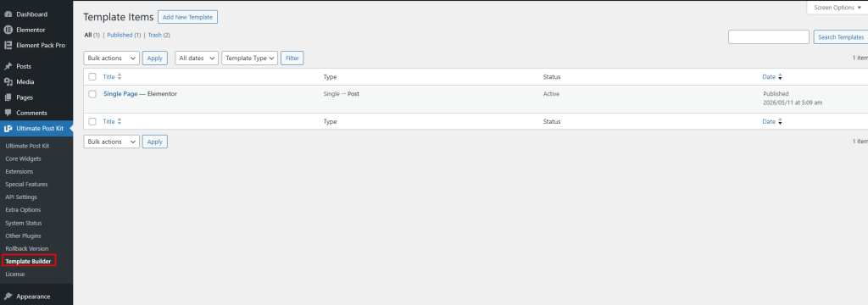This screenshot has height=305, width=868.
Task: Click the top Apply button
Action: (x=155, y=58)
